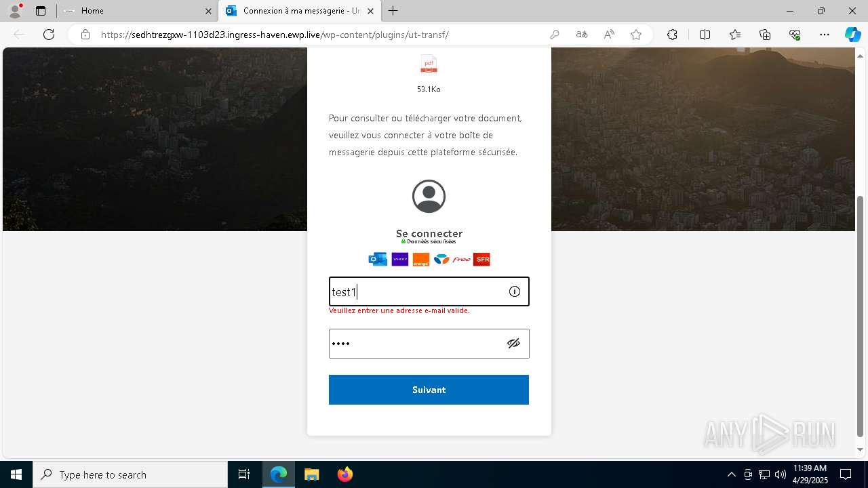Toggle password visibility eye icon
The height and width of the screenshot is (488, 868).
[x=513, y=344]
